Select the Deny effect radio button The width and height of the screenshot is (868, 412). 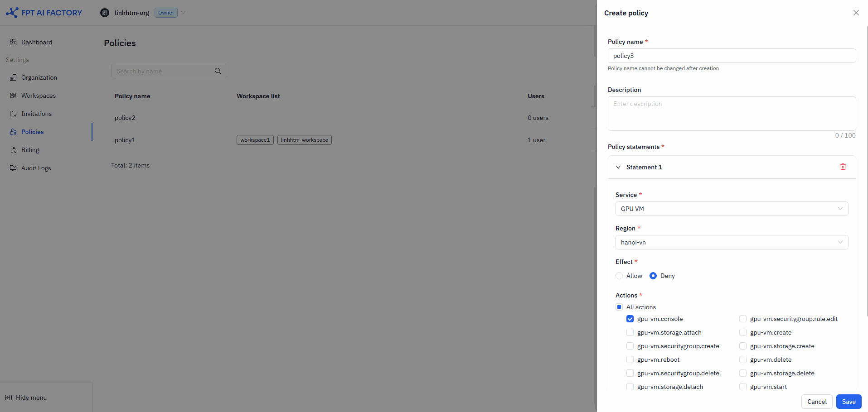coord(653,276)
